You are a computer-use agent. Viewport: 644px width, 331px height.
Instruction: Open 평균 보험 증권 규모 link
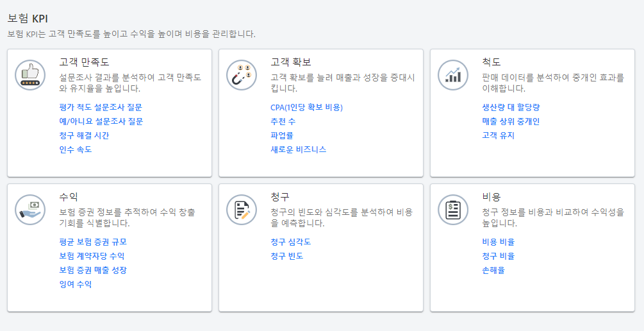coord(93,242)
